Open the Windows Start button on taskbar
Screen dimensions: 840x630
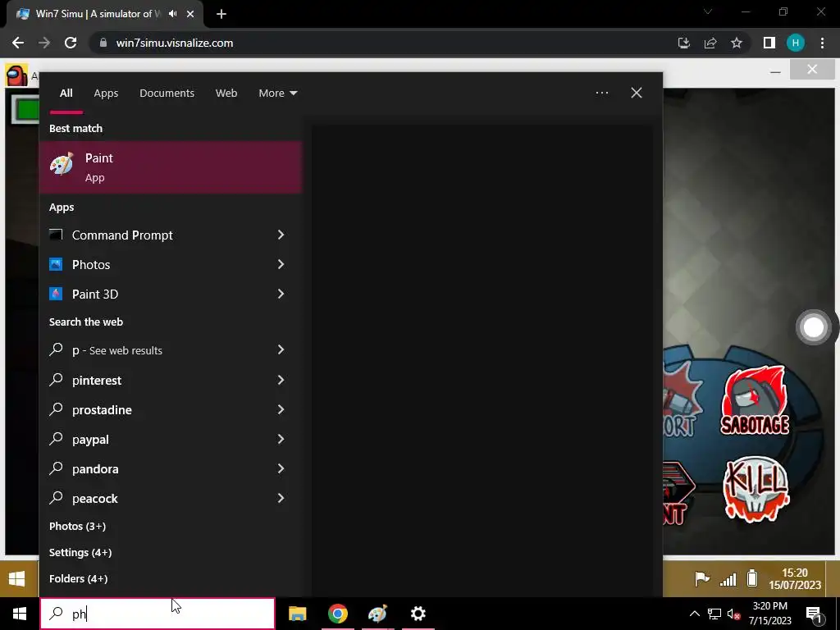click(x=20, y=614)
